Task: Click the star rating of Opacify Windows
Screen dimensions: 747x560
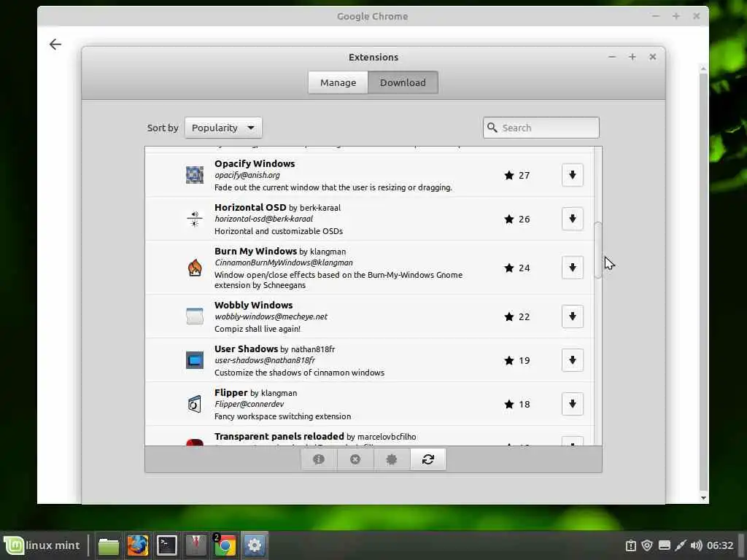Action: coord(517,175)
